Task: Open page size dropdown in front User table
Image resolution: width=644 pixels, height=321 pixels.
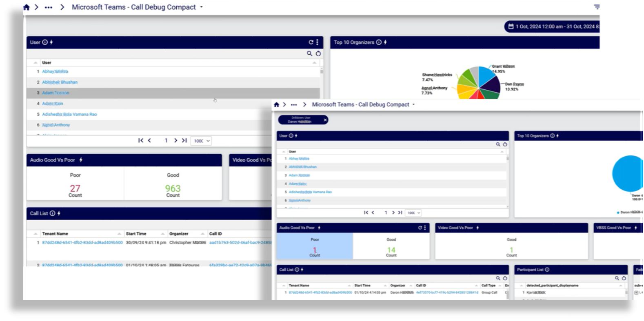Action: (413, 213)
